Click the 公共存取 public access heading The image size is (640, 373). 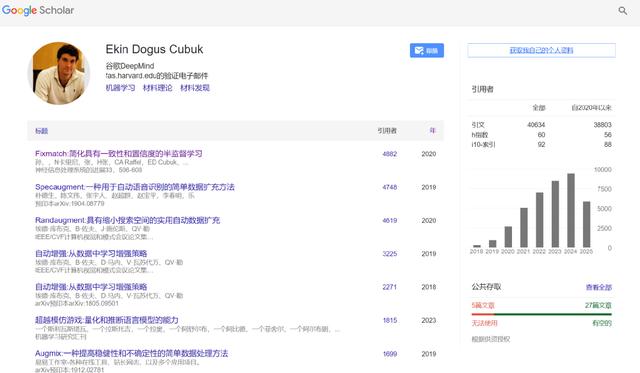click(x=486, y=287)
